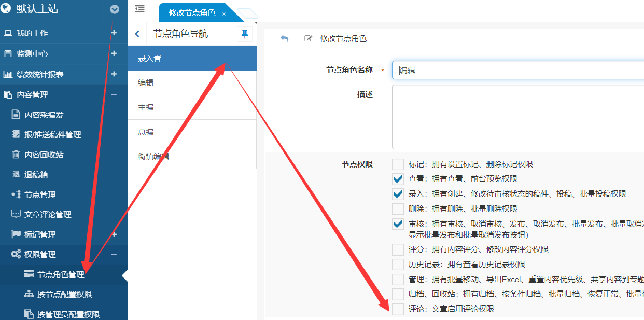
Task: Open 按节点配置权限 in sidebar
Action: 64,294
